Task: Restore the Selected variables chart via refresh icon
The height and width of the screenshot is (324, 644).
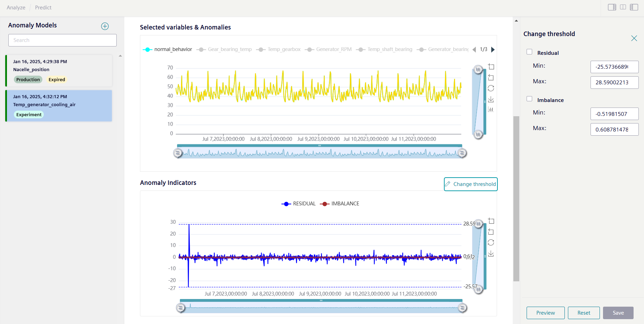Action: [491, 88]
